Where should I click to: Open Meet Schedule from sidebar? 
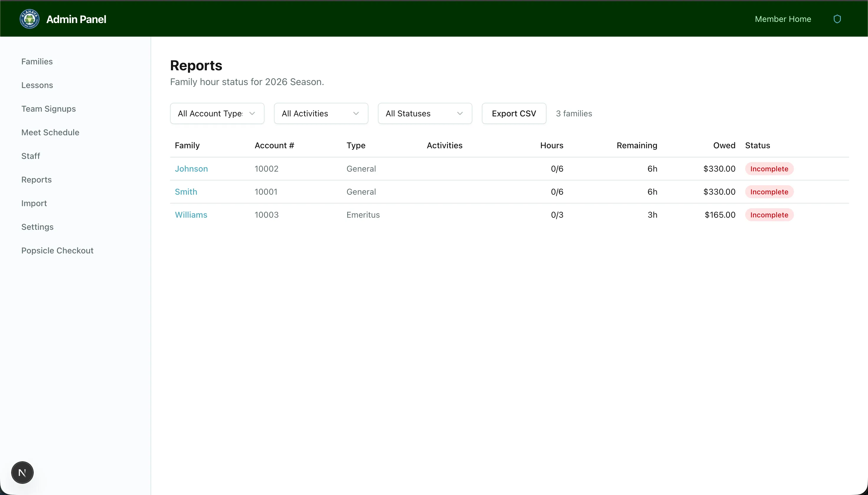click(x=50, y=132)
